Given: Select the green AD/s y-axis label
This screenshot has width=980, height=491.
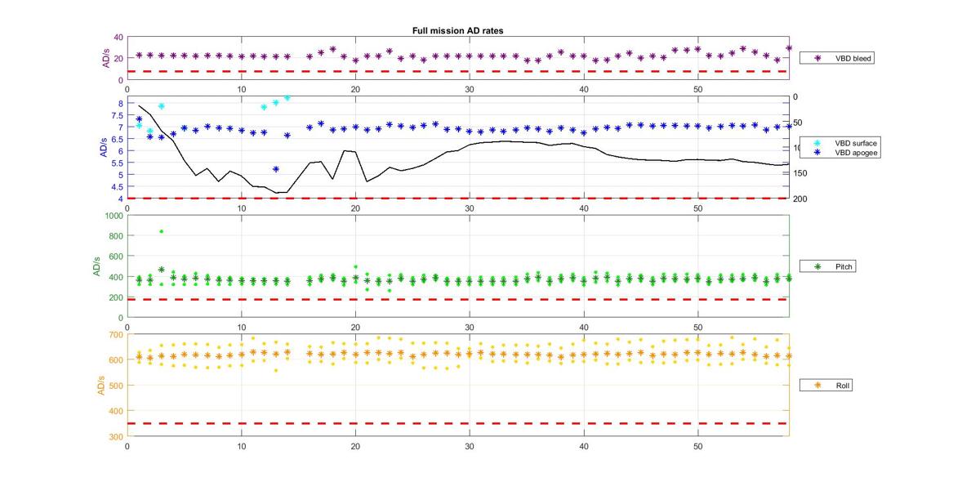Looking at the screenshot, I should 97,266.
